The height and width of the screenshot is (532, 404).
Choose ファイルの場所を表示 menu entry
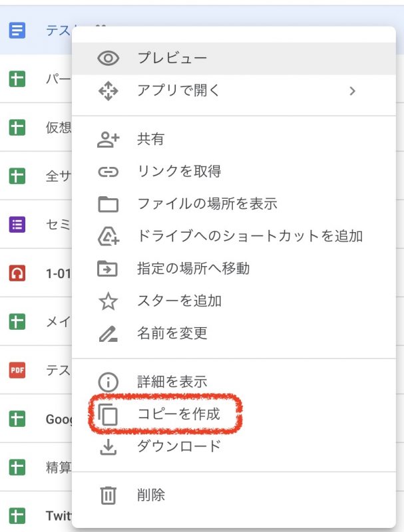[x=207, y=204]
